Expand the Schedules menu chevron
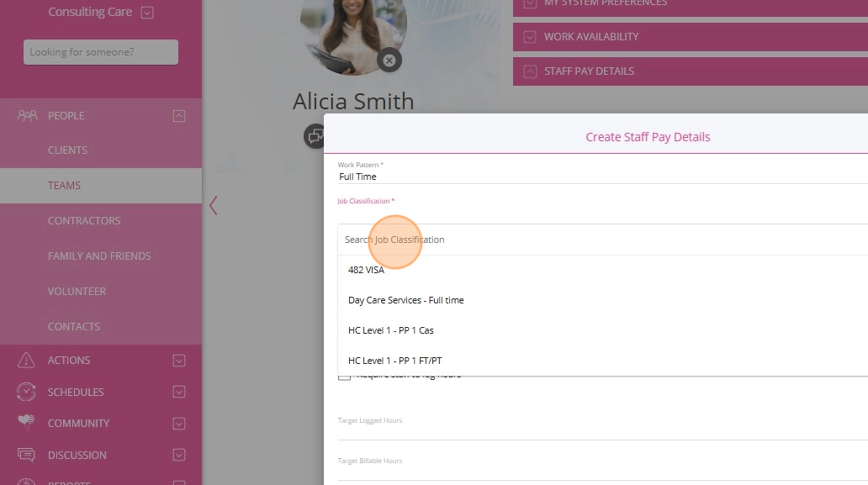The height and width of the screenshot is (485, 868). tap(179, 392)
